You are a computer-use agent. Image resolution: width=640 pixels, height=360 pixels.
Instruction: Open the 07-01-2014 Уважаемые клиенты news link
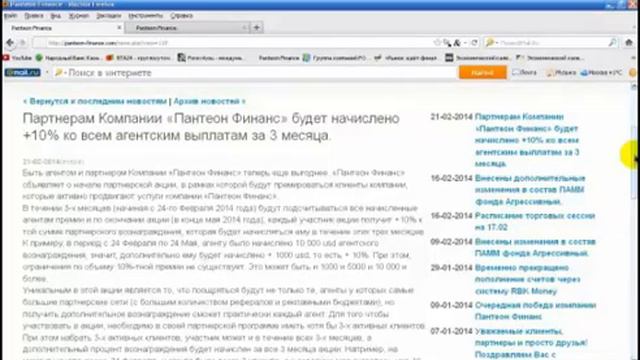tap(531, 342)
